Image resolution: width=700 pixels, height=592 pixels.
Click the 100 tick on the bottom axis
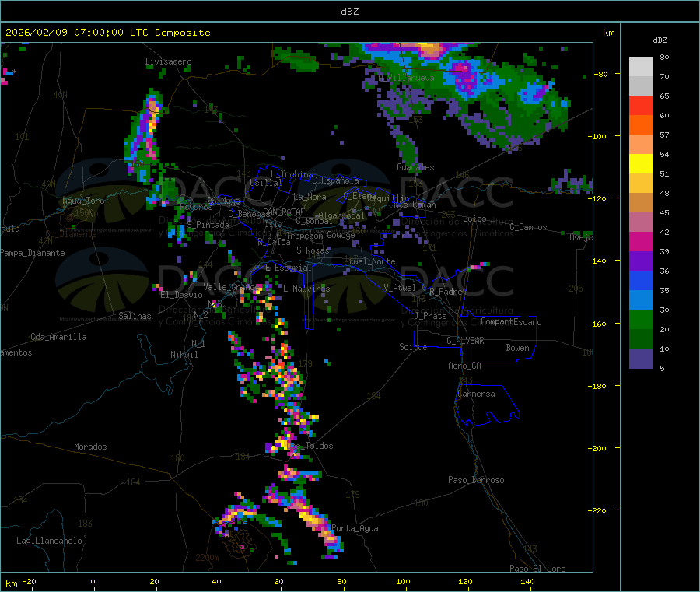403,581
